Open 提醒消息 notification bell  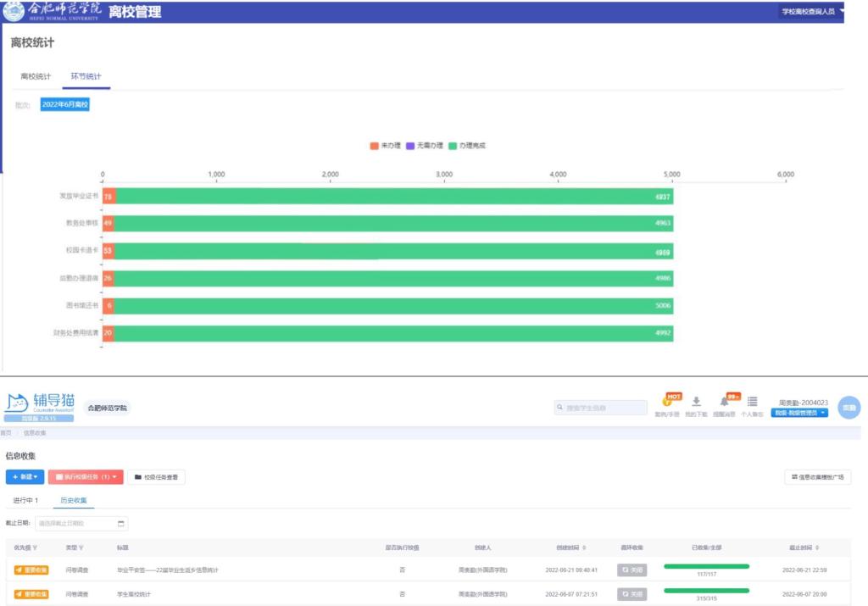pyautogui.click(x=725, y=402)
